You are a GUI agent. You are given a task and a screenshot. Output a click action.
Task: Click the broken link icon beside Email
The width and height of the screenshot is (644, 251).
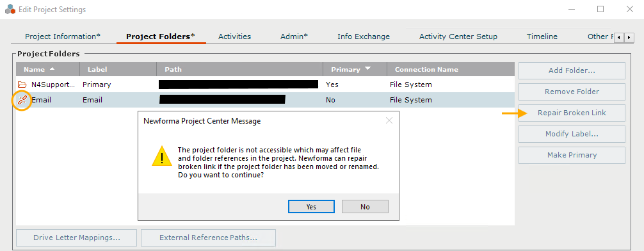click(x=22, y=100)
